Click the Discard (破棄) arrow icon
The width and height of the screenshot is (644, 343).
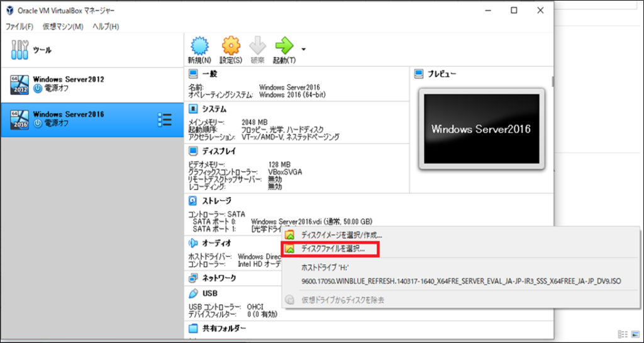[257, 45]
